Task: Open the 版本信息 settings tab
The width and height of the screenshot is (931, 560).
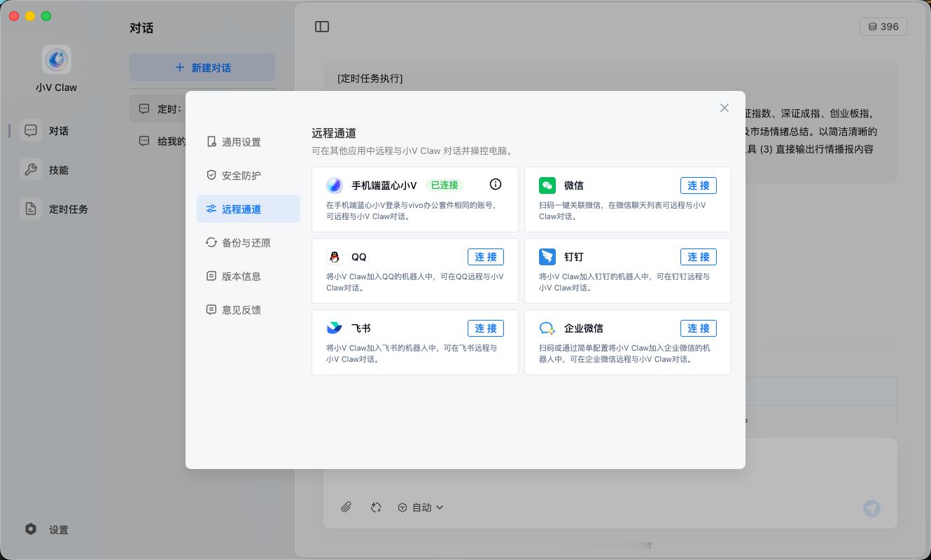Action: click(248, 276)
